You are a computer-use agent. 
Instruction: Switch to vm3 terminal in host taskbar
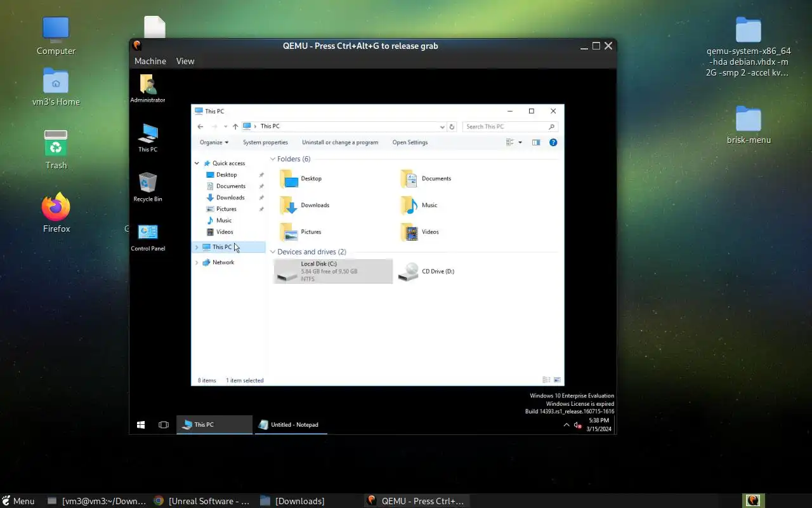[x=97, y=501]
